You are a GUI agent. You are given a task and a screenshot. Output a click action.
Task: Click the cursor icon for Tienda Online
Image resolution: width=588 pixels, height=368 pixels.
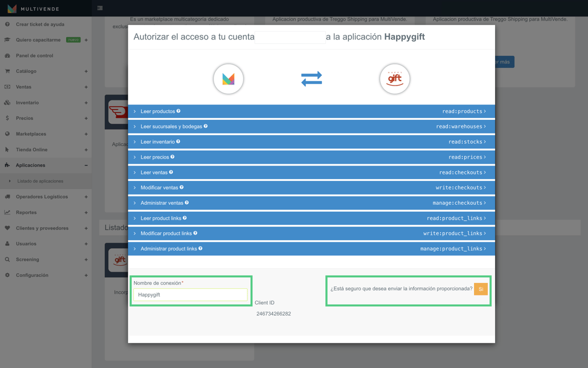tap(7, 149)
